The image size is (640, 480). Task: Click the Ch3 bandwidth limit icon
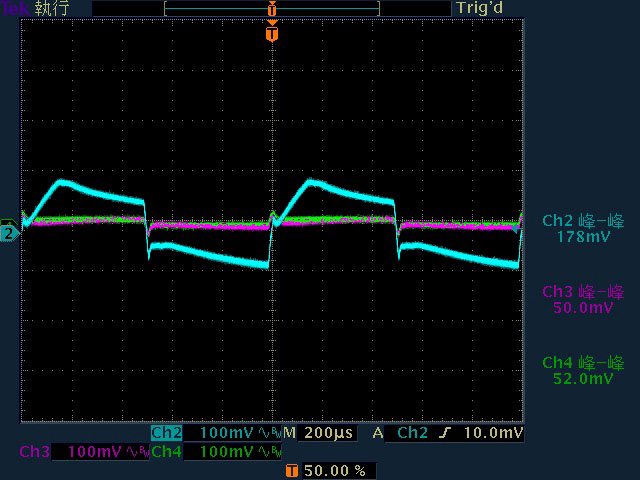coord(136,452)
